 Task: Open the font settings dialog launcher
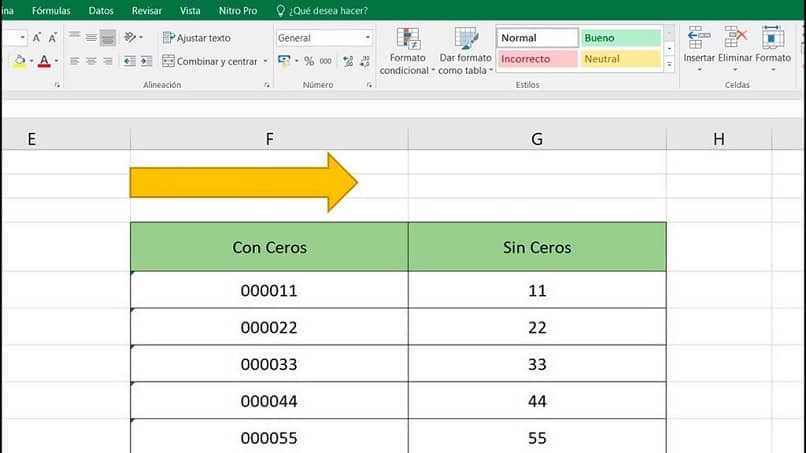point(57,85)
